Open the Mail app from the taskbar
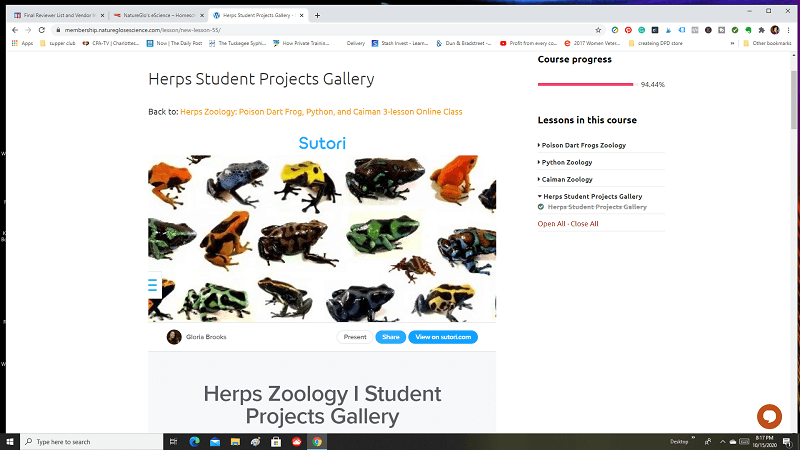 click(215, 442)
